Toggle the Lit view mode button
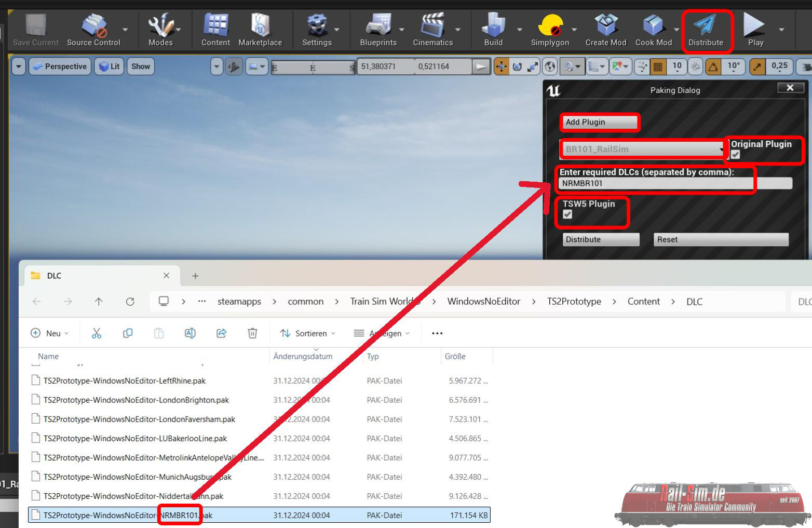The image size is (812, 528). (109, 66)
